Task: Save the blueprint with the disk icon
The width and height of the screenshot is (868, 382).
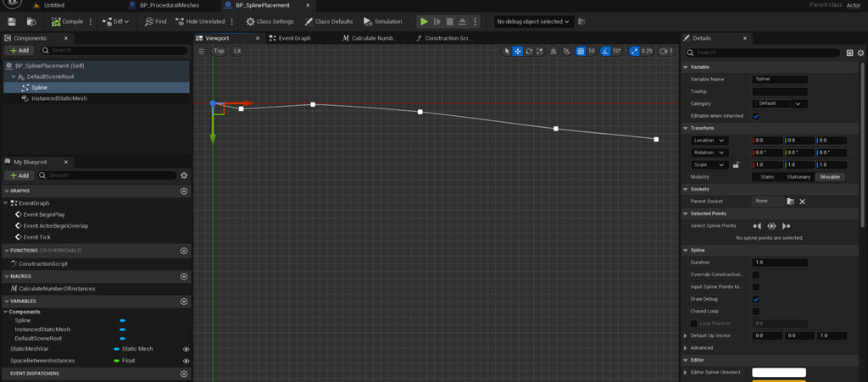Action: [x=12, y=21]
